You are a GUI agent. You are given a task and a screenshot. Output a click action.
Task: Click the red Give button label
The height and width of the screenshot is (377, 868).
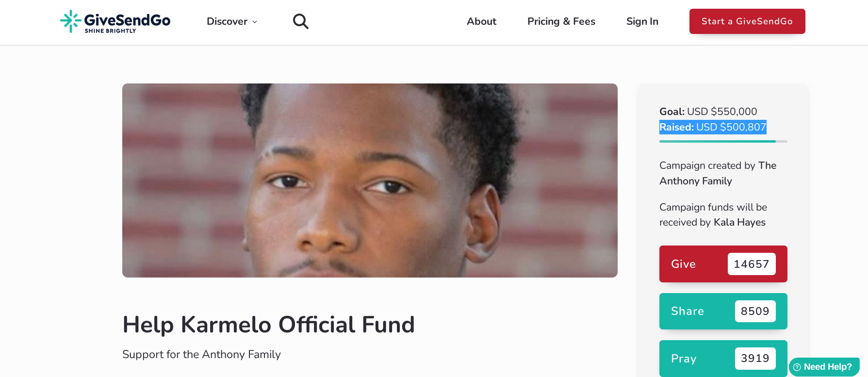683,264
